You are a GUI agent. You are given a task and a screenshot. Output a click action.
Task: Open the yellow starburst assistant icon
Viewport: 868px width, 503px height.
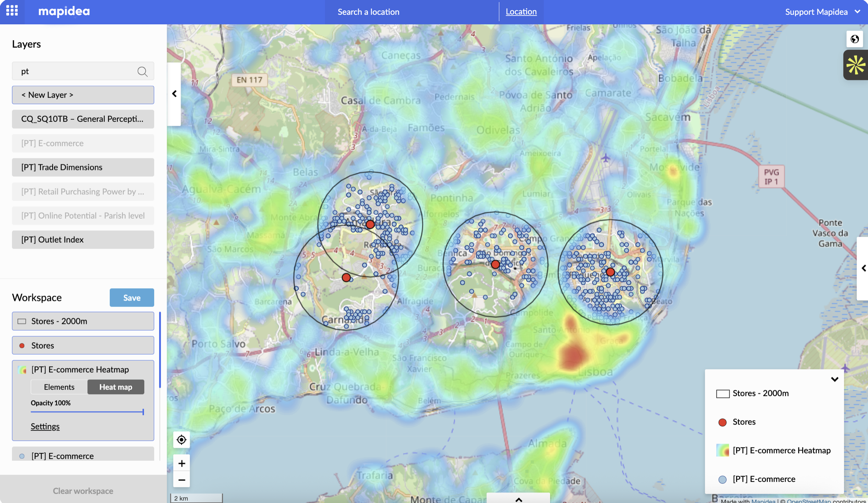click(855, 65)
